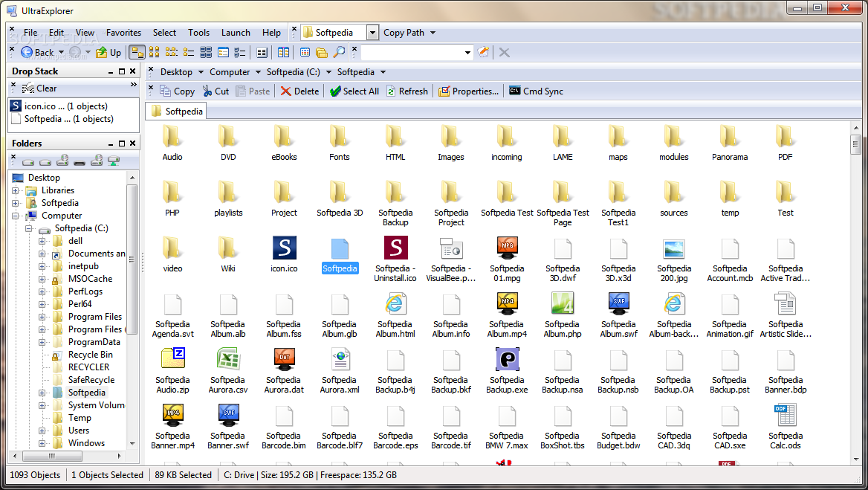Select the Program Files tree folder
The height and width of the screenshot is (490, 868).
point(94,317)
